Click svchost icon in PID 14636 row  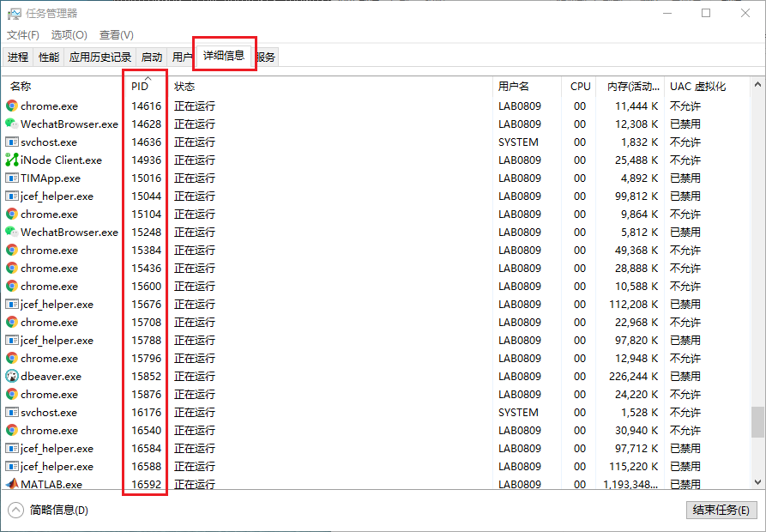12,142
